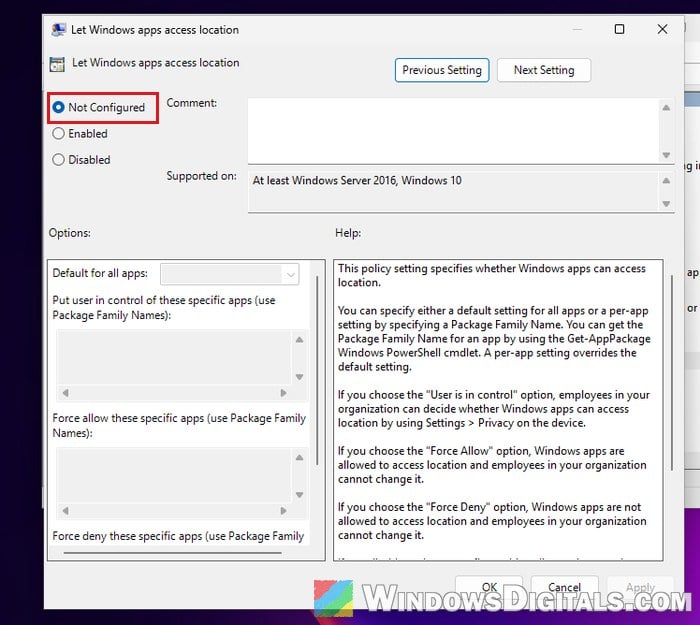Click the Options pane horizontal scrollbar
Viewport: 700px width, 625px height.
[173, 553]
